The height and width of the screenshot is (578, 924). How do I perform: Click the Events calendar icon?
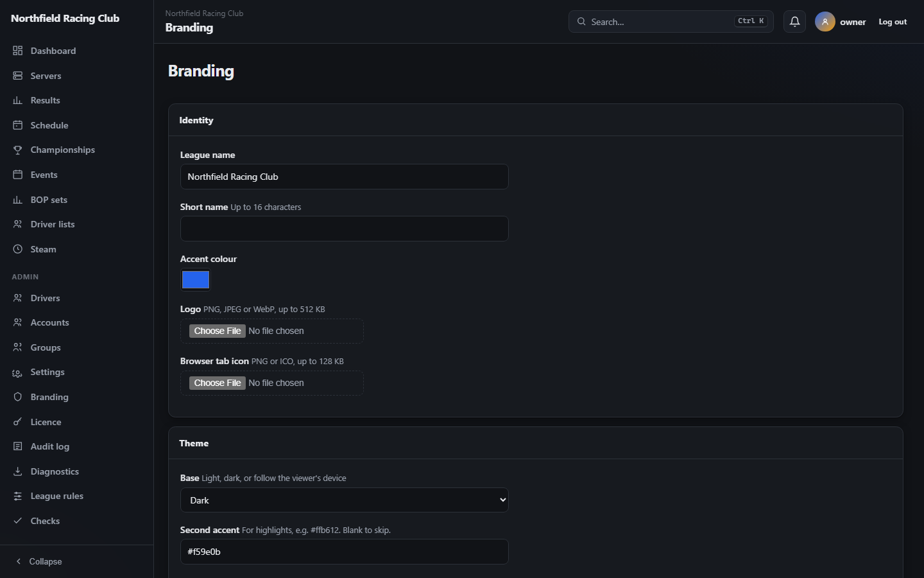pyautogui.click(x=18, y=175)
